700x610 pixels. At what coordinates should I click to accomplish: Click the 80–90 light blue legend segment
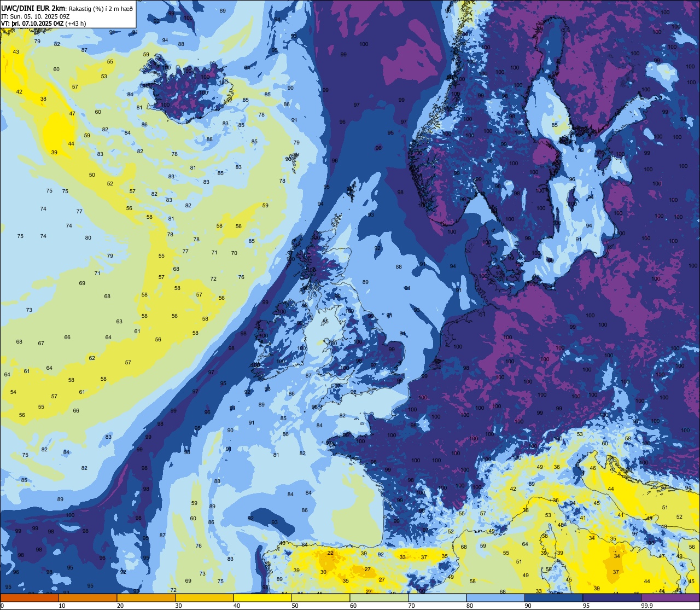point(495,598)
